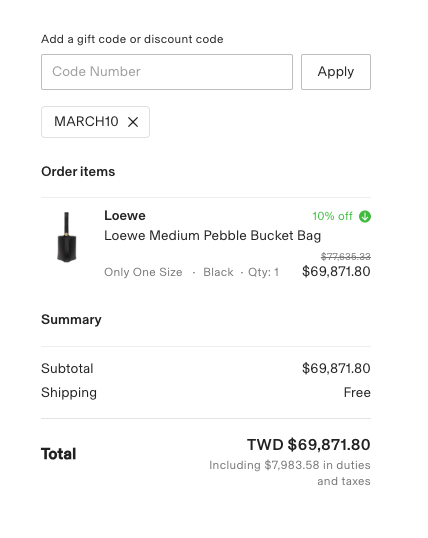Click the Qty: 1 quantity text
This screenshot has width=428, height=538.
tap(263, 272)
